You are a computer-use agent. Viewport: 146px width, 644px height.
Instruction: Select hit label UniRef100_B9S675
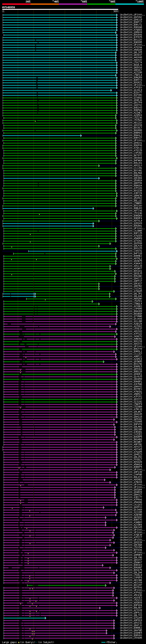pyautogui.click(x=131, y=570)
